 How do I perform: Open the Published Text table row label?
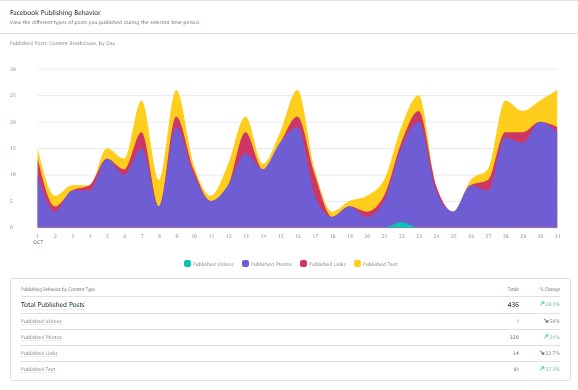click(x=38, y=369)
